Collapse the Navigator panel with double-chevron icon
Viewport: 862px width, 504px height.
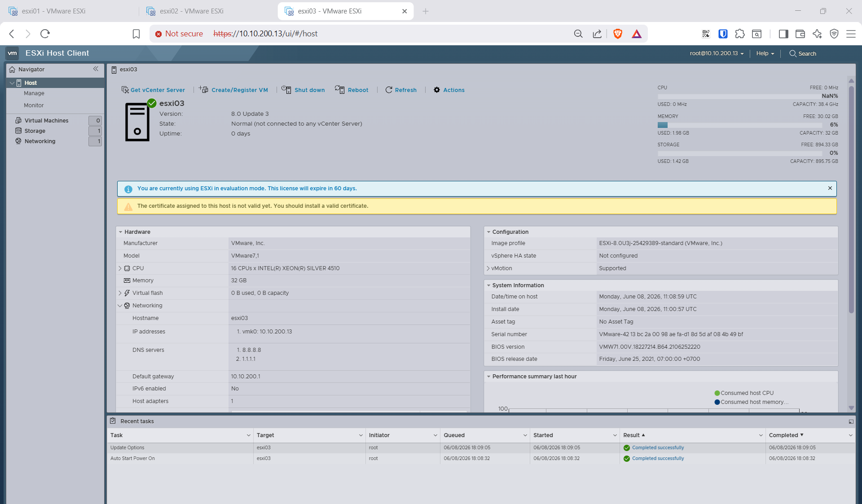tap(96, 69)
